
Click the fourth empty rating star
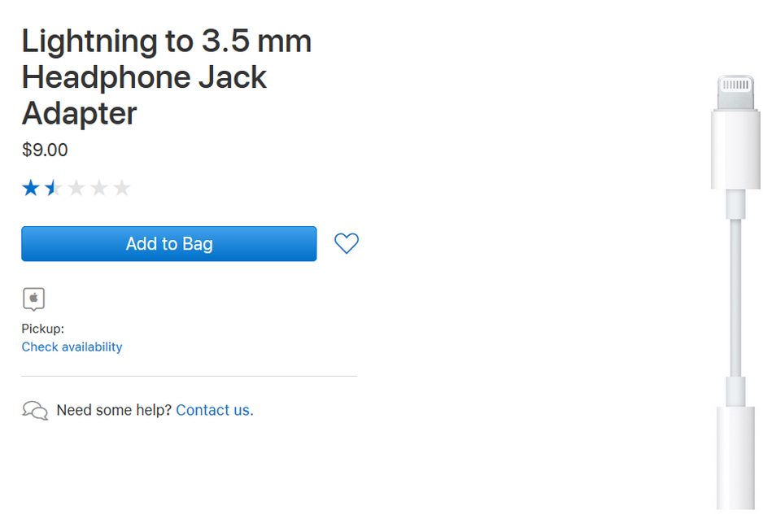point(99,189)
